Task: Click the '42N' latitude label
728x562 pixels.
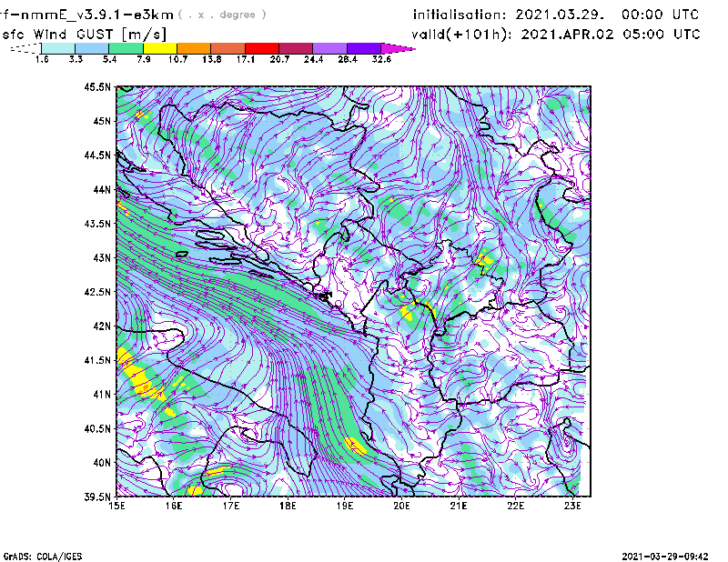Action: 102,326
